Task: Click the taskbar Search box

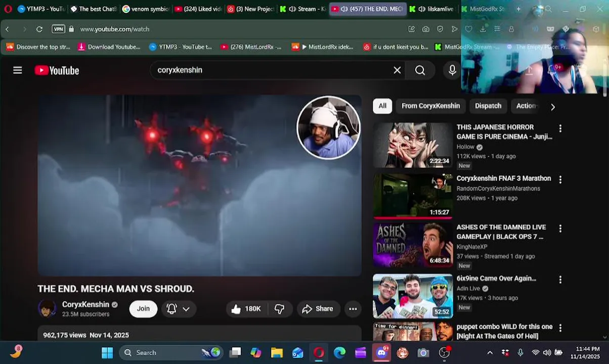Action: (171, 353)
